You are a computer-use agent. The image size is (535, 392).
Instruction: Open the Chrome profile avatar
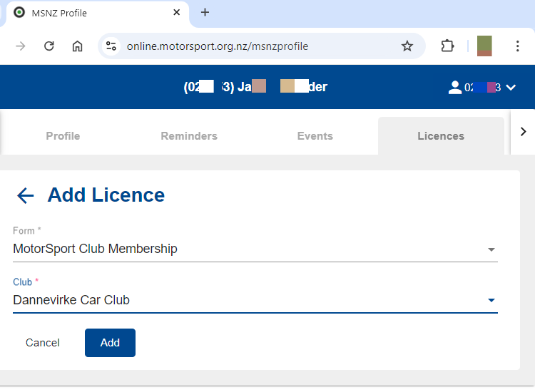pyautogui.click(x=484, y=46)
